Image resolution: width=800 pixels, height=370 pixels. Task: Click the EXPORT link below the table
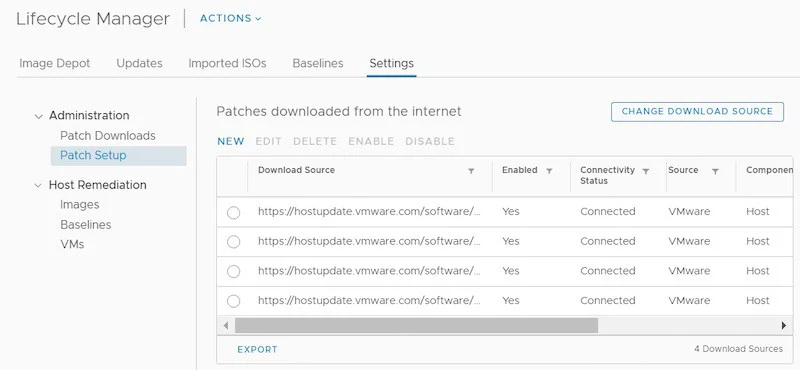(x=258, y=350)
